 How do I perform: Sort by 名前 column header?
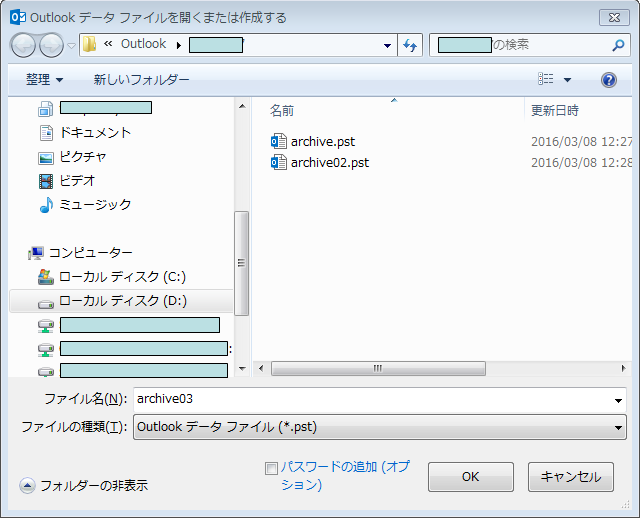point(282,110)
